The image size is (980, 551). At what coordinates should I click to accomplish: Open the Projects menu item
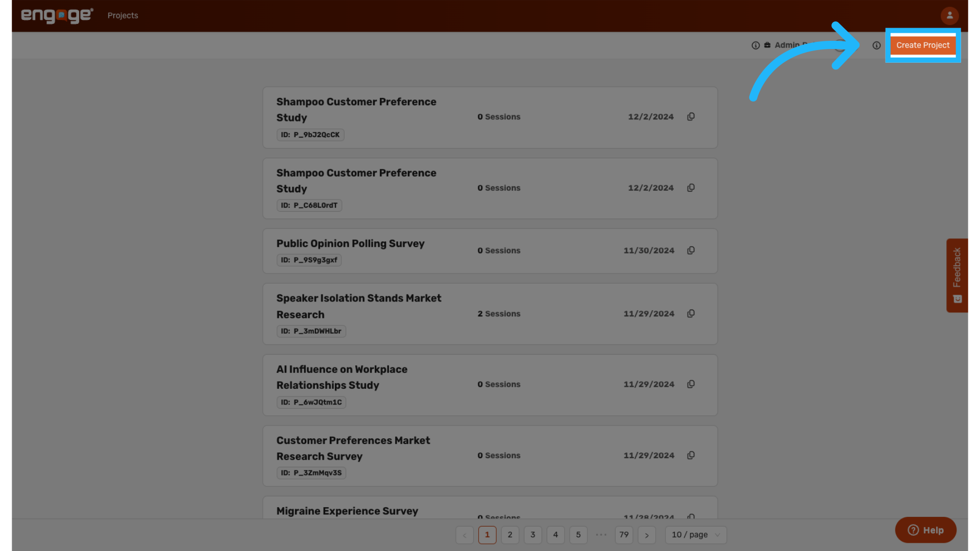(122, 15)
